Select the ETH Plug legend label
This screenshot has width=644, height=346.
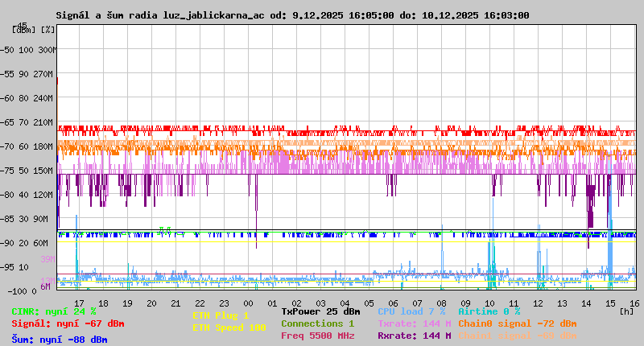click(x=221, y=315)
